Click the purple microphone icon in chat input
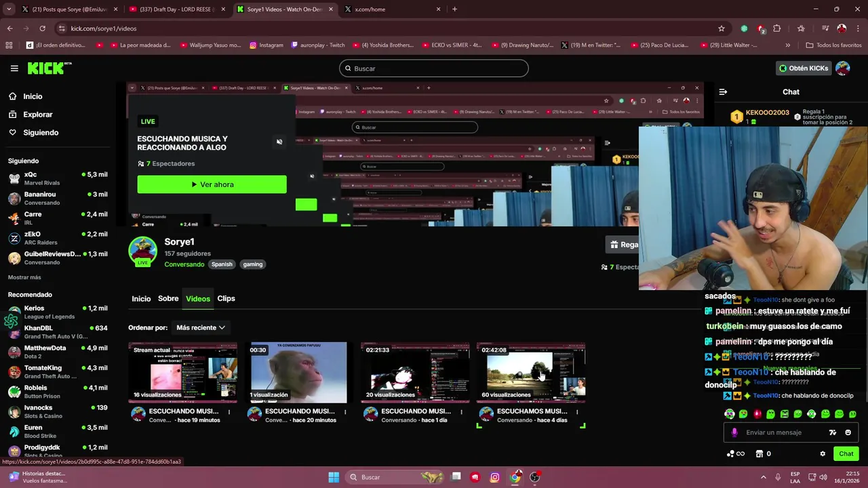868x488 pixels. coord(734,432)
